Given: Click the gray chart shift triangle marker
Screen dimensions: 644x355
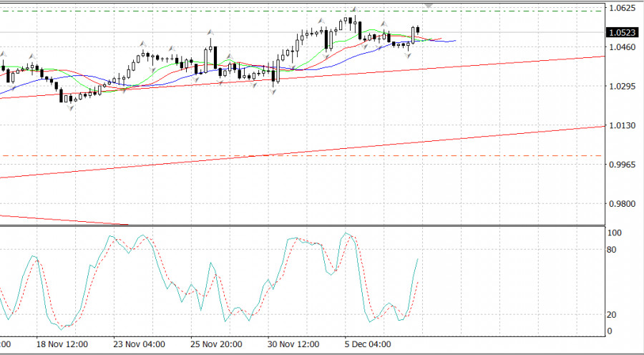Looking at the screenshot, I should 429,5.
